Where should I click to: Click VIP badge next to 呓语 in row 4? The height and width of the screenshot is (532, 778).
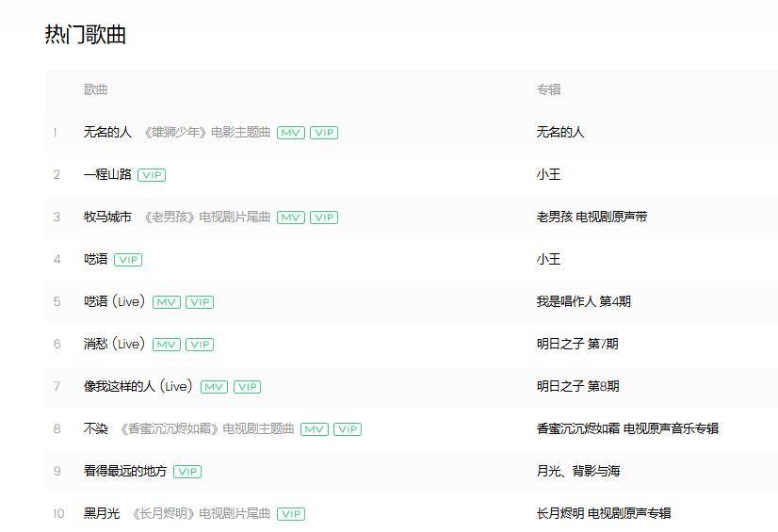(x=128, y=260)
